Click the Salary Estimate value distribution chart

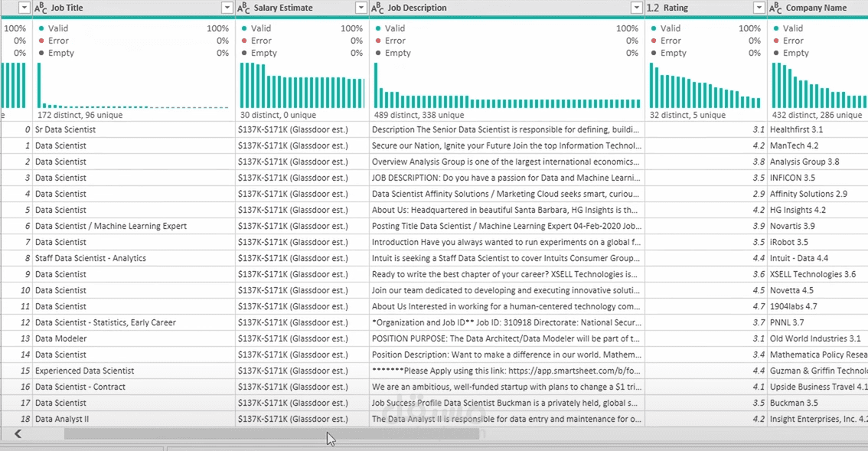coord(302,85)
